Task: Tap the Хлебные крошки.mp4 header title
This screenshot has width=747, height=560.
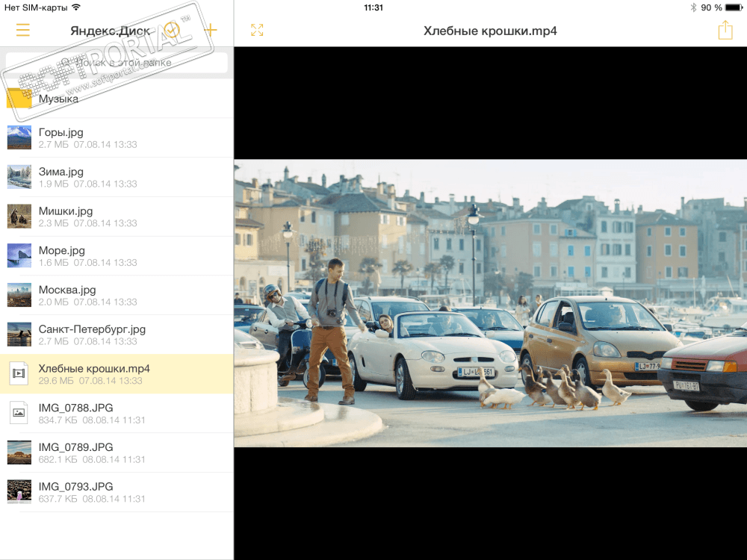Action: [490, 31]
